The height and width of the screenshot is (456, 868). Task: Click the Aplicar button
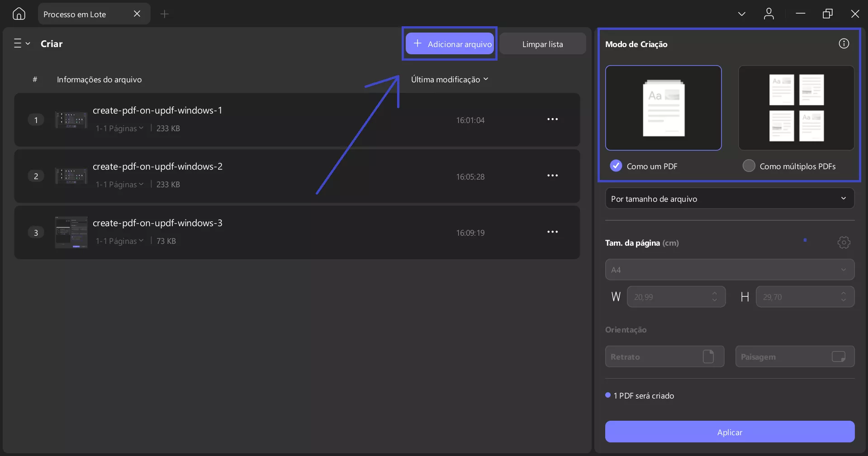pos(729,432)
